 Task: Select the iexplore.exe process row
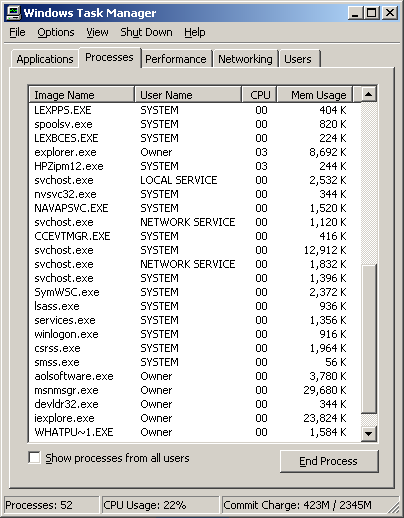pyautogui.click(x=195, y=418)
